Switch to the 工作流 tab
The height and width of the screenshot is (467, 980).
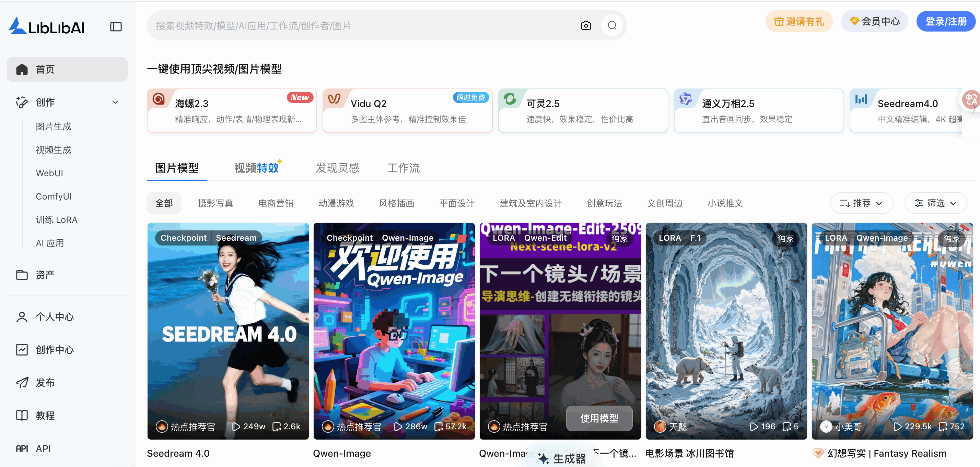(x=403, y=168)
